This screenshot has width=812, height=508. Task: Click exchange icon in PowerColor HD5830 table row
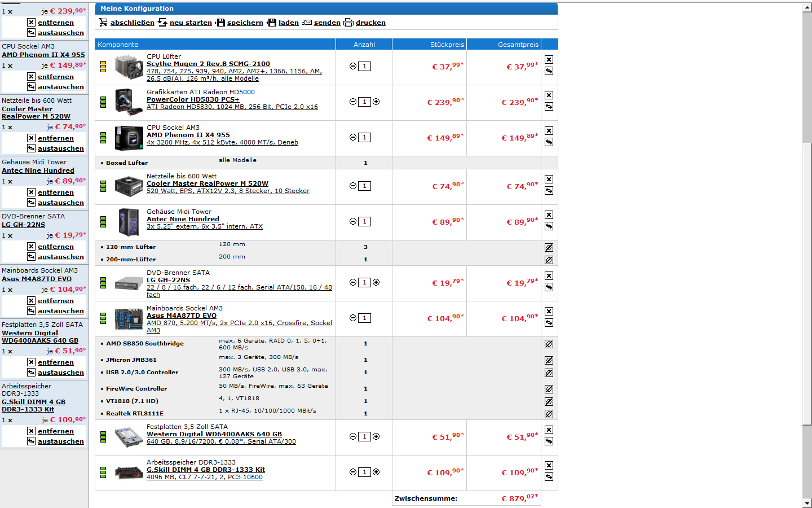click(549, 107)
